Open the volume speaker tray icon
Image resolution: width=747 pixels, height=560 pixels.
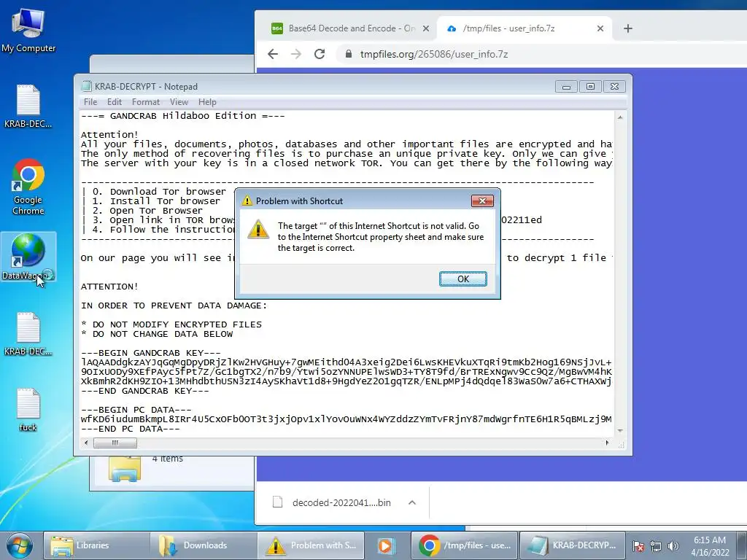(x=673, y=546)
